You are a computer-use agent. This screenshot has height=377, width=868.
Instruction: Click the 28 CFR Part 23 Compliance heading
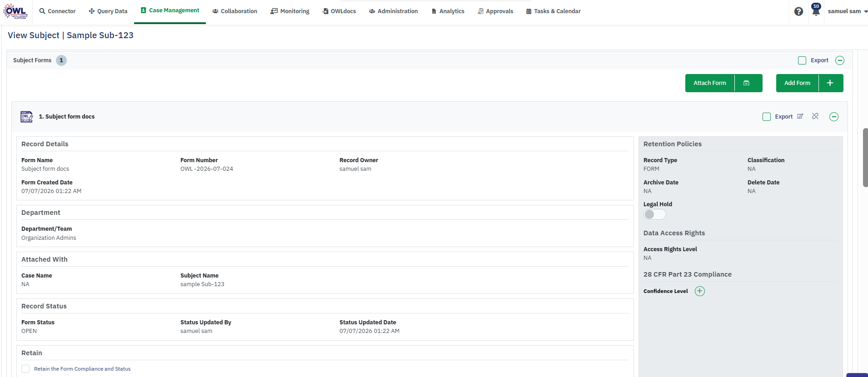click(x=688, y=274)
